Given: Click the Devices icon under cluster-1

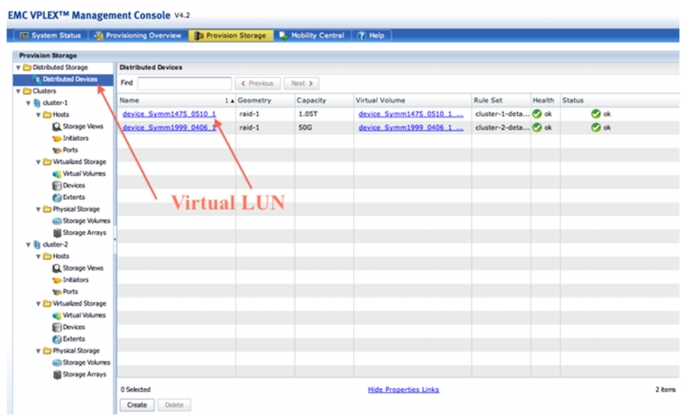Looking at the screenshot, I should pos(57,185).
